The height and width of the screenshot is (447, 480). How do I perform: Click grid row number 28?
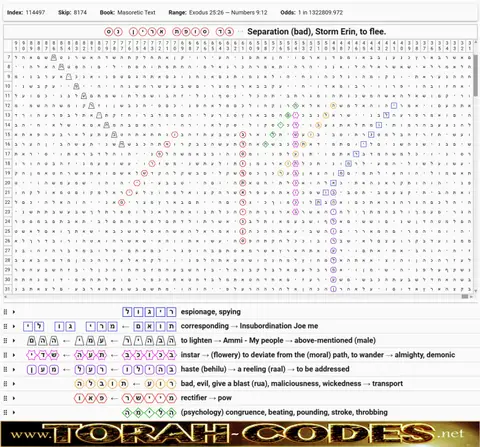(8, 260)
